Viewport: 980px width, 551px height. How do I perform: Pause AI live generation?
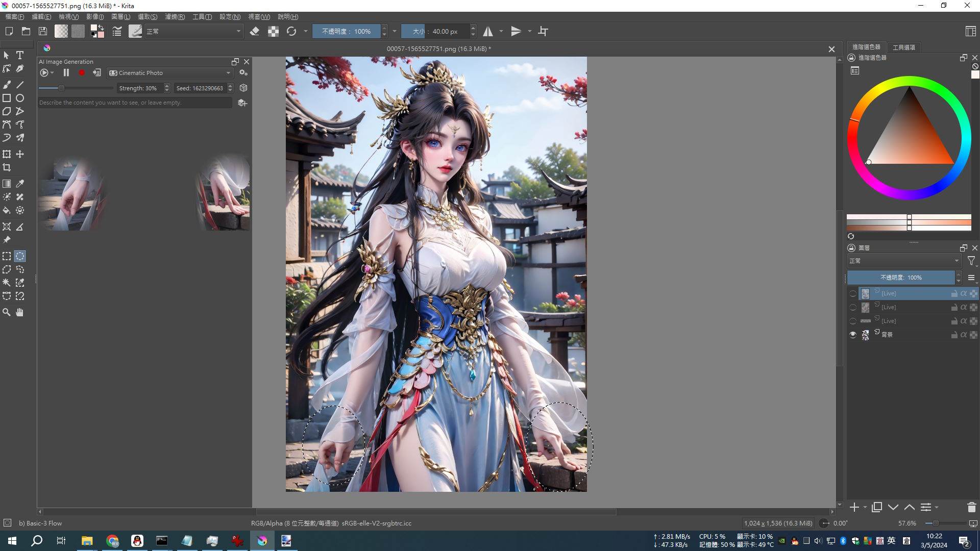point(66,73)
